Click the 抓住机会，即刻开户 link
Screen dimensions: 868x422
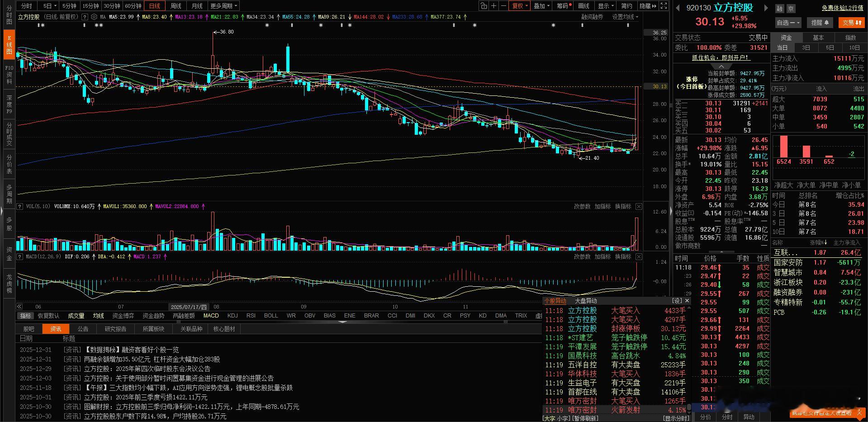coord(721,57)
